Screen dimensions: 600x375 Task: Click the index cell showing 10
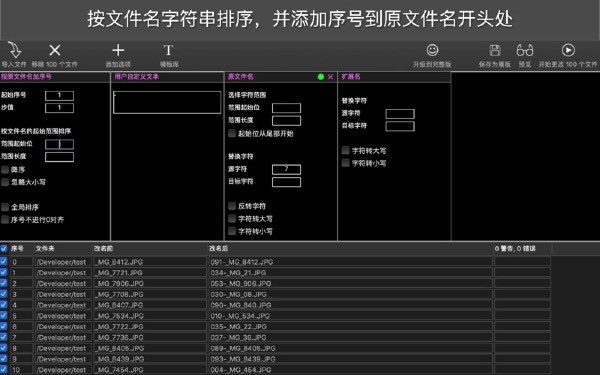pos(21,370)
